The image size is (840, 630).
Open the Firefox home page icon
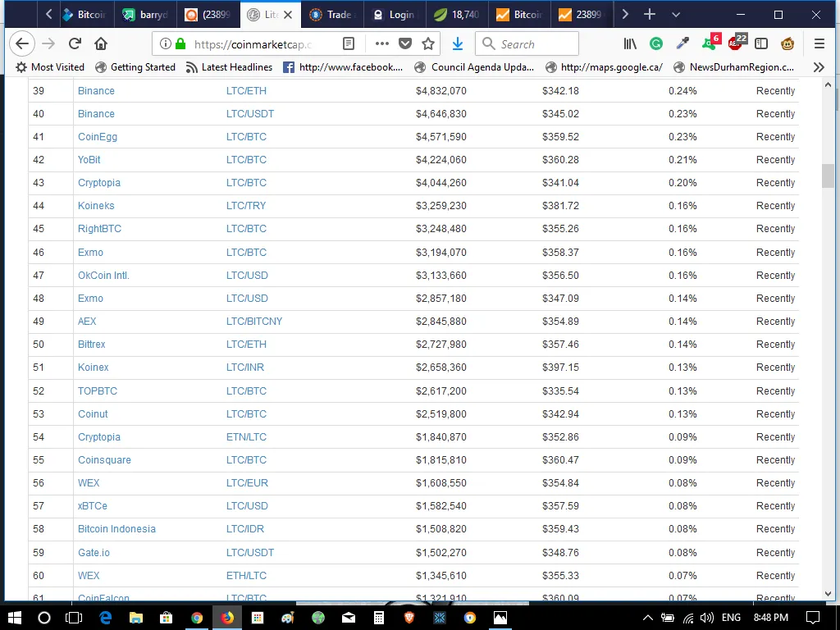[x=101, y=43]
